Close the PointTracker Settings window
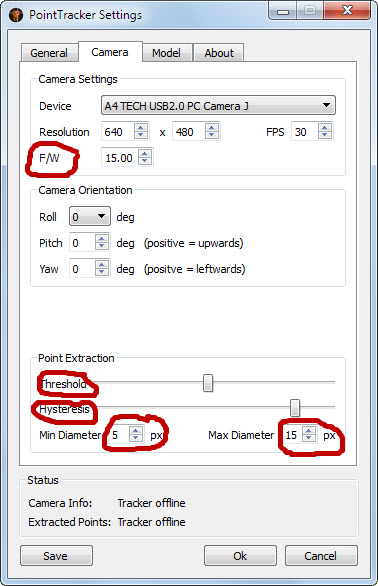378x586 pixels. click(347, 10)
